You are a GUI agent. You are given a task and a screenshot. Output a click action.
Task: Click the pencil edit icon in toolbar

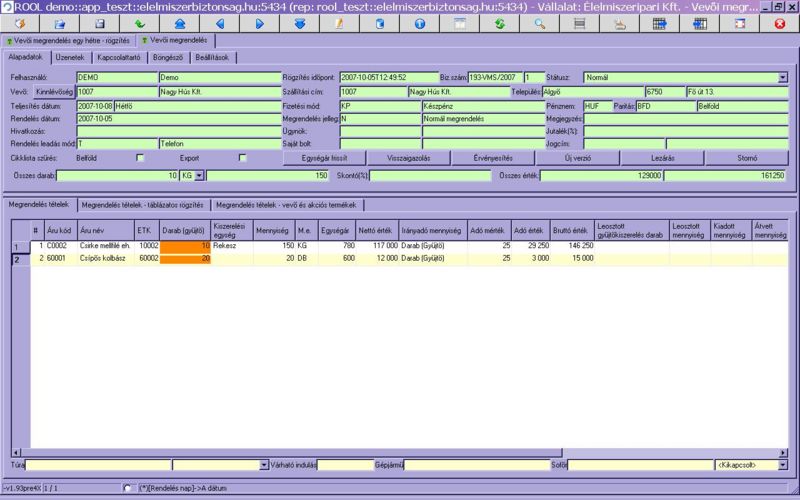coord(339,22)
